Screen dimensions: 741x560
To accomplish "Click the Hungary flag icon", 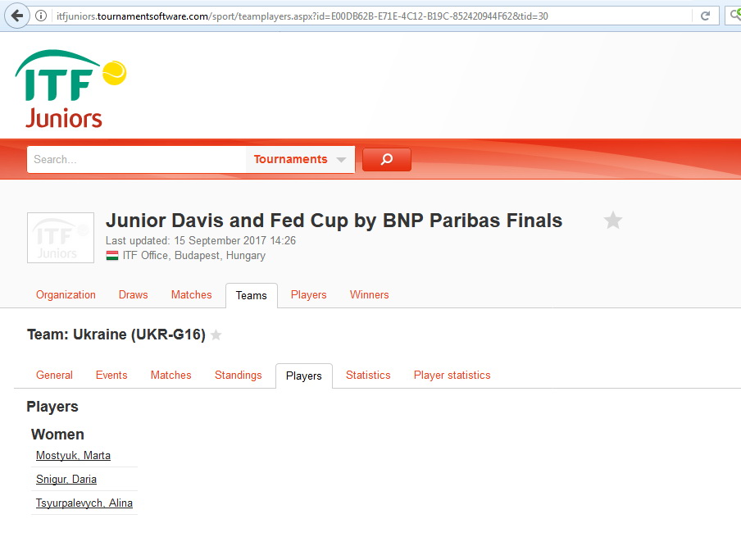I will 112,256.
